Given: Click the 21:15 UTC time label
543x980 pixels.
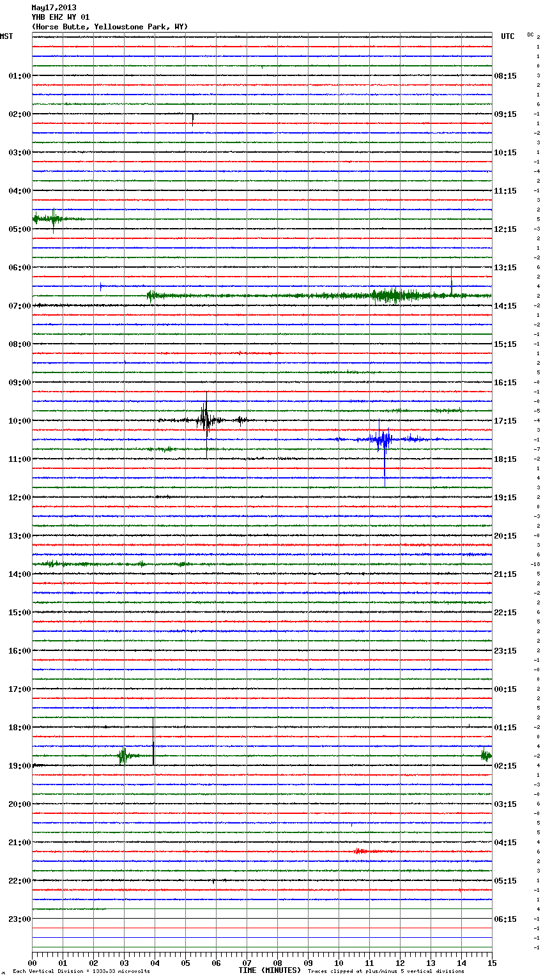Looking at the screenshot, I should pos(505,574).
